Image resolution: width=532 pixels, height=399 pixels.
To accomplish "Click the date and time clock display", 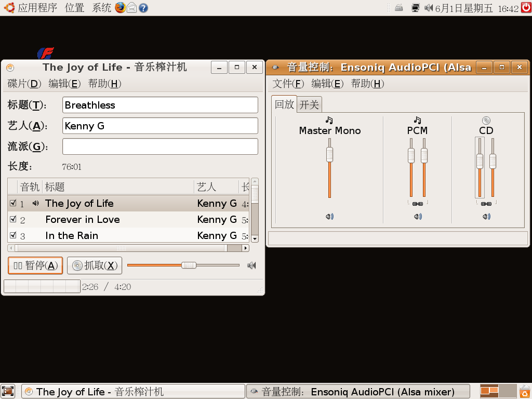I will 477,8.
